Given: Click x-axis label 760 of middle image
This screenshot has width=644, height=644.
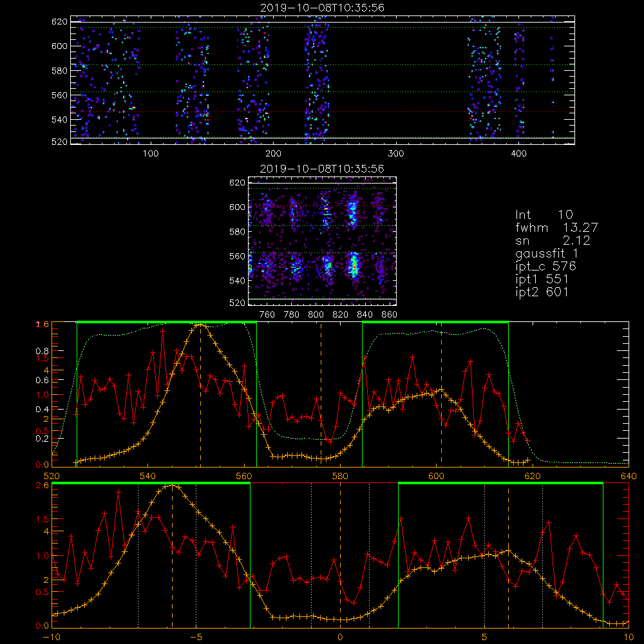Looking at the screenshot, I should 267,315.
